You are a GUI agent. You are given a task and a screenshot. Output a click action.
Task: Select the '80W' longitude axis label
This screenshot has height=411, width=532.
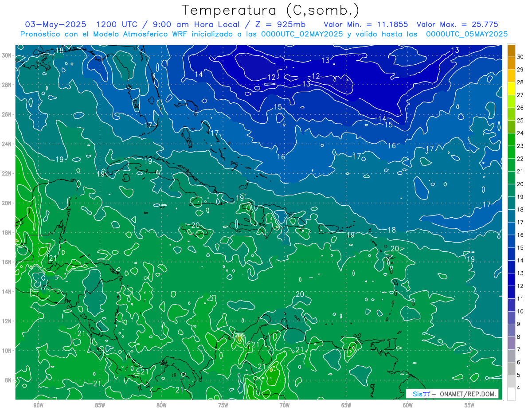(x=161, y=405)
